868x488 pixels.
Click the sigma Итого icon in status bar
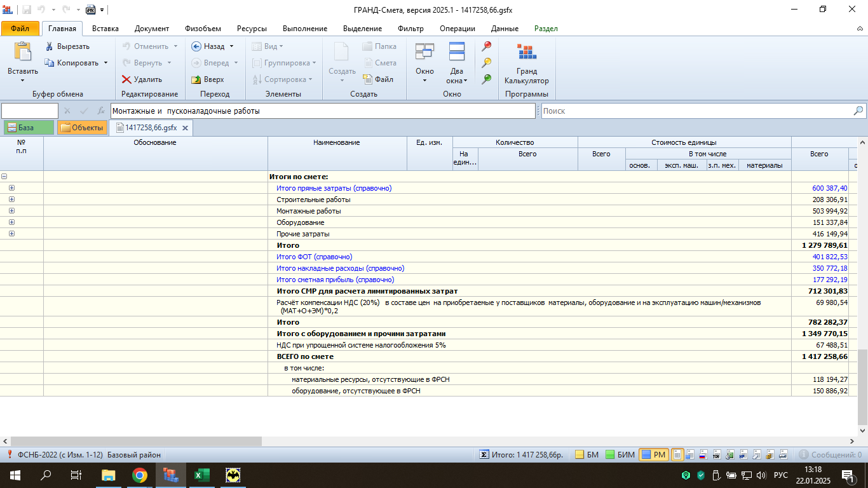coord(484,455)
